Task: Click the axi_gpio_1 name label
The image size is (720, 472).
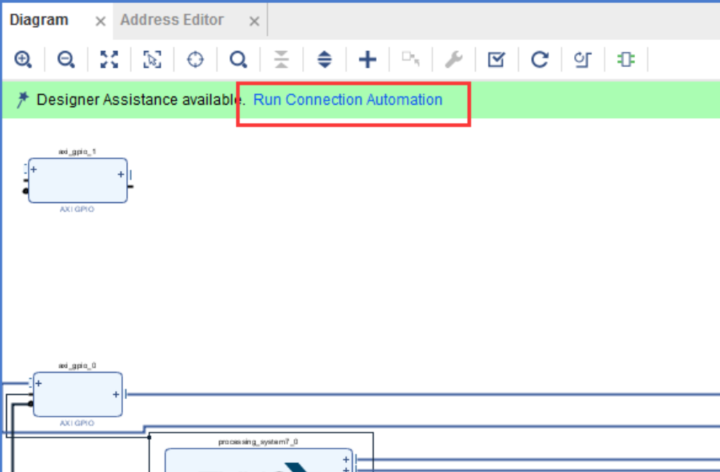Action: click(77, 152)
